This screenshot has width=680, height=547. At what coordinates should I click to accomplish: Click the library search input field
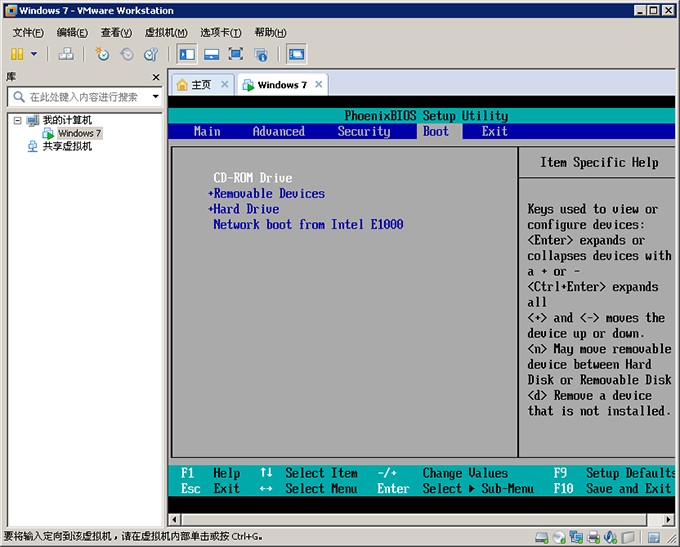pos(84,97)
